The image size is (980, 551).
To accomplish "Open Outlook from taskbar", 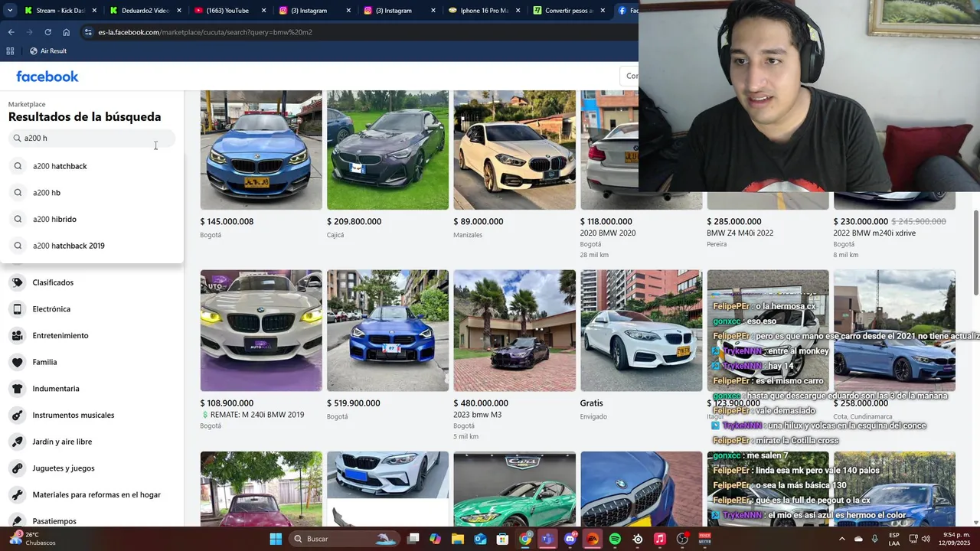I will [x=480, y=539].
